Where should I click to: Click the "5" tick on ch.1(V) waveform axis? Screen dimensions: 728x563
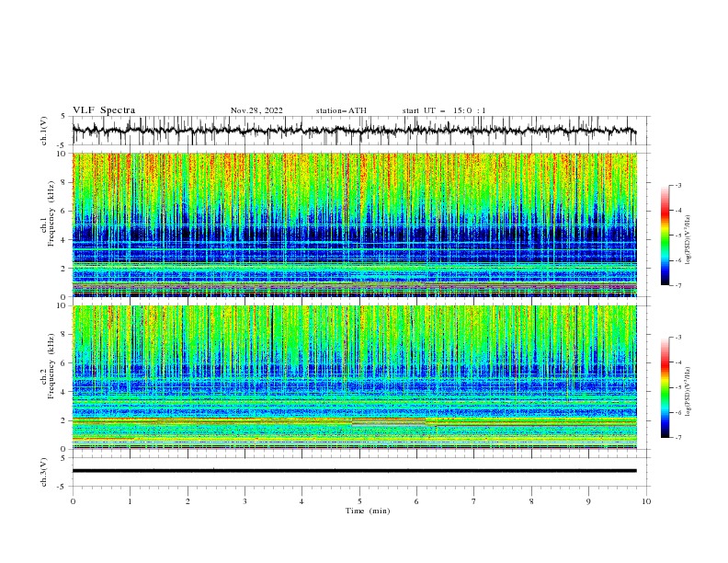(x=63, y=117)
